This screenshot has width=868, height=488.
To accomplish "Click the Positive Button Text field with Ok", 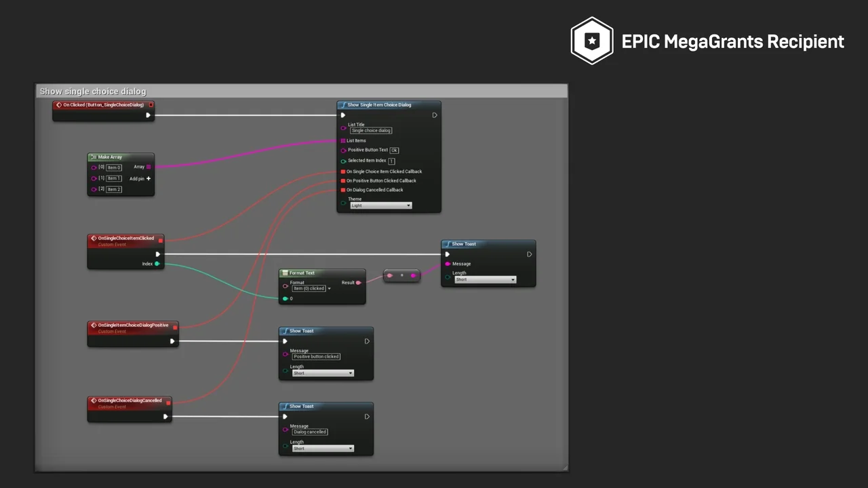I will [394, 150].
